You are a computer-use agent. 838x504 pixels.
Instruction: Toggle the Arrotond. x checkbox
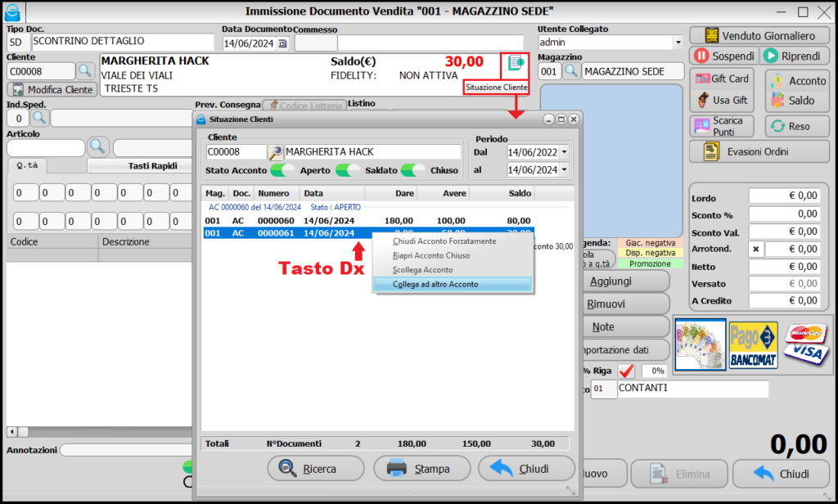click(755, 249)
